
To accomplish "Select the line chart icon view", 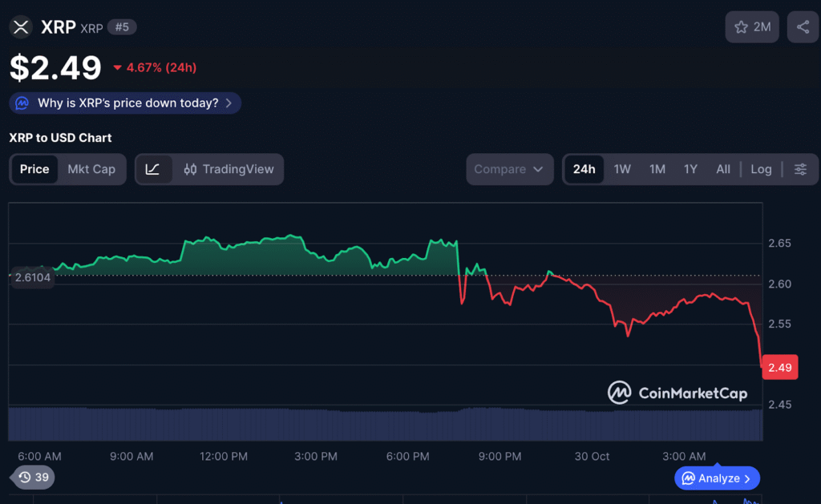I will [x=153, y=169].
